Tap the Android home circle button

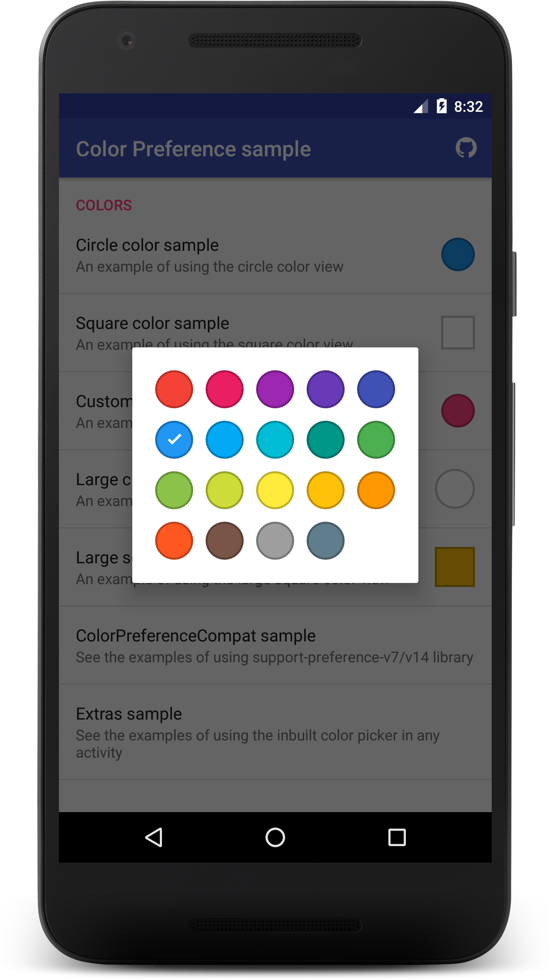point(275,837)
